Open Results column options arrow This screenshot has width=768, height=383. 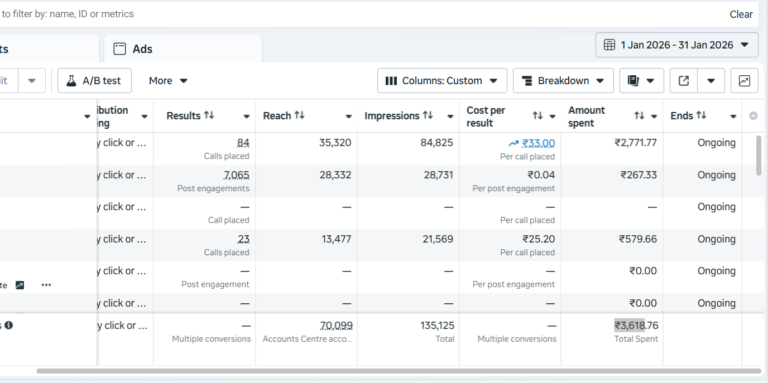coord(247,117)
